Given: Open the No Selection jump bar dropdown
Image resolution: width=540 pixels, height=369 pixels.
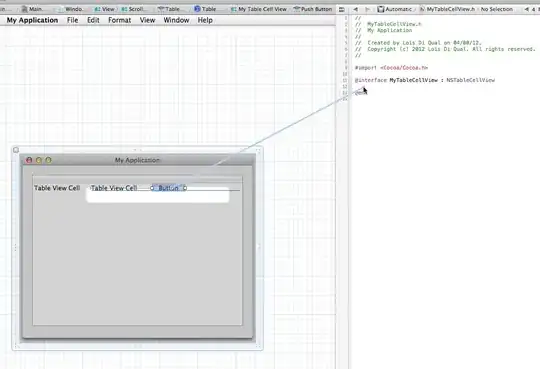Looking at the screenshot, I should tap(496, 9).
